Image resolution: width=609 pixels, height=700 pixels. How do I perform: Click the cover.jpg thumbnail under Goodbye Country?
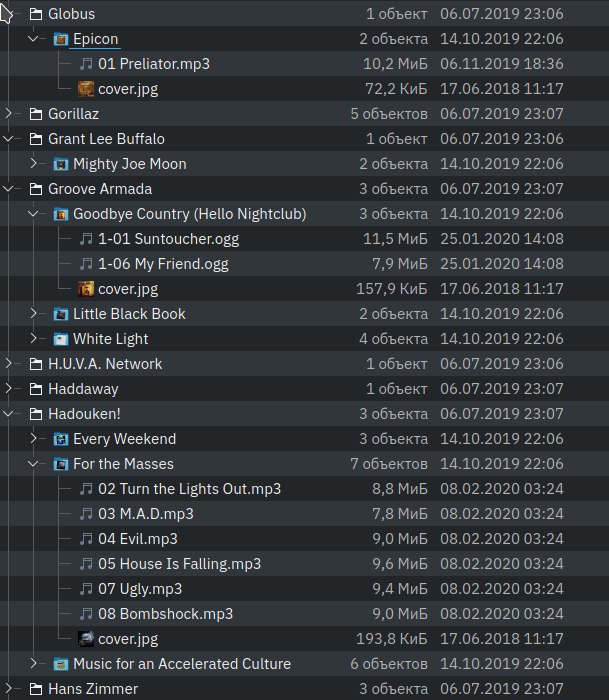tap(86, 289)
